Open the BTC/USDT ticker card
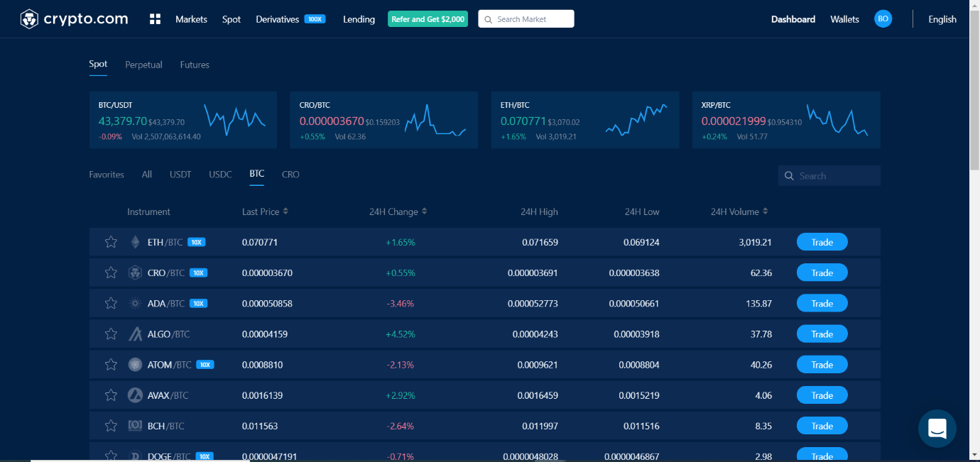Screen dimensions: 980x462 [x=183, y=120]
